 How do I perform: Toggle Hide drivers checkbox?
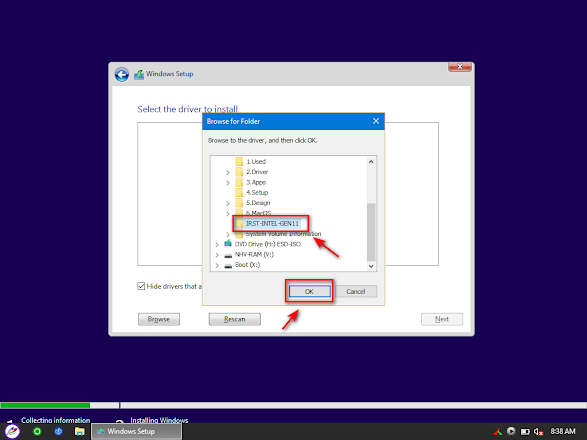point(141,286)
